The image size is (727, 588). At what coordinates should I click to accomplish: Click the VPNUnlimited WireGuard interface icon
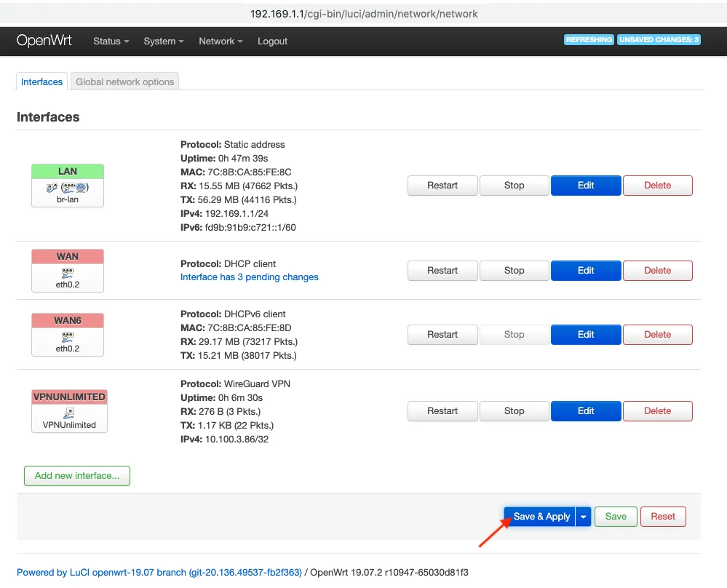coord(69,413)
